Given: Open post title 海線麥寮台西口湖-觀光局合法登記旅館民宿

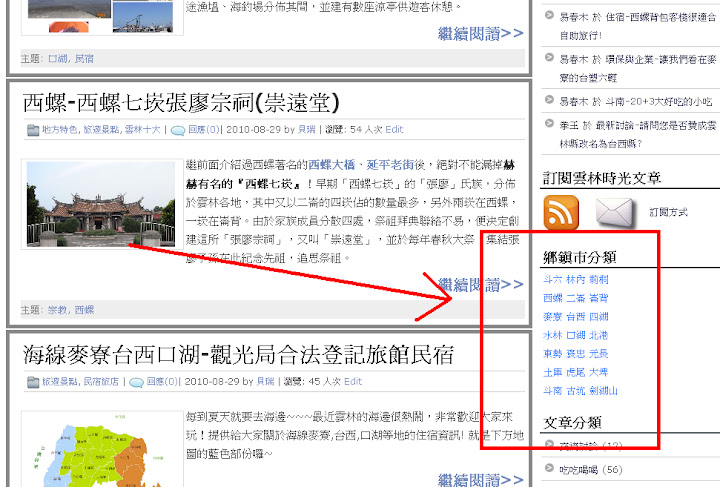Looking at the screenshot, I should 238,354.
